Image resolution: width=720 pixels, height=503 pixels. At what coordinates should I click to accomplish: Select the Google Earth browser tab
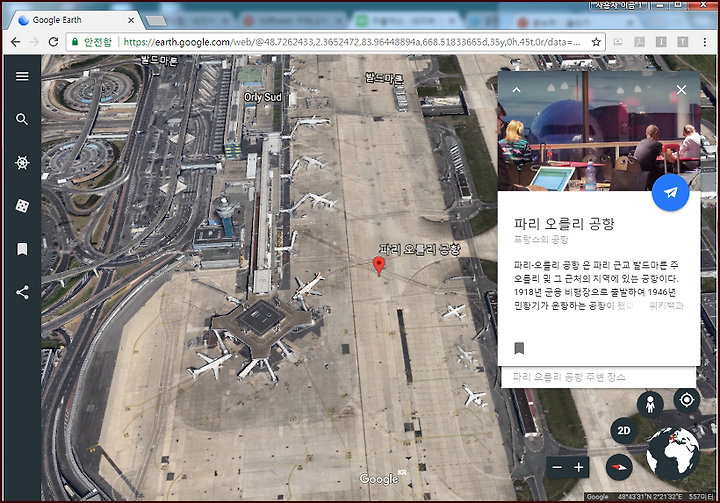click(71, 20)
